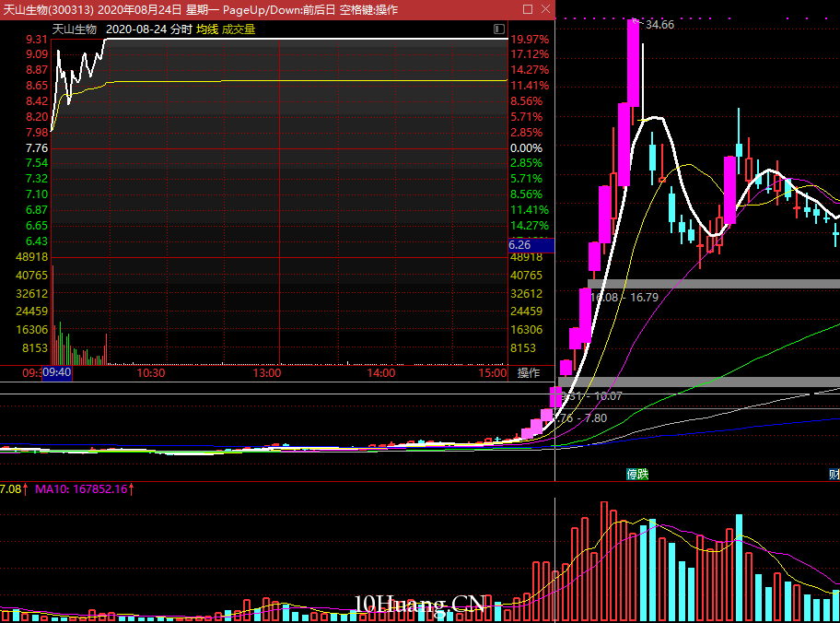Toggle the 均线 average line display
840x623 pixels.
[206, 29]
